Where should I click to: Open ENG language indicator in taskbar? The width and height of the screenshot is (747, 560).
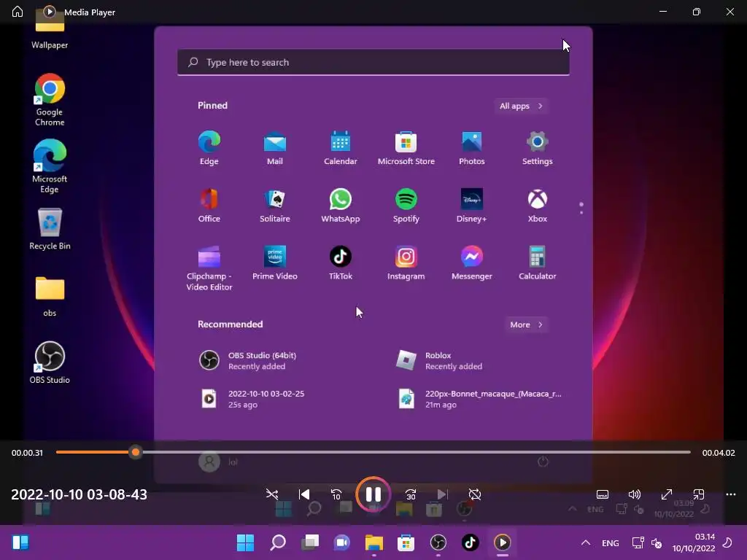(x=611, y=542)
